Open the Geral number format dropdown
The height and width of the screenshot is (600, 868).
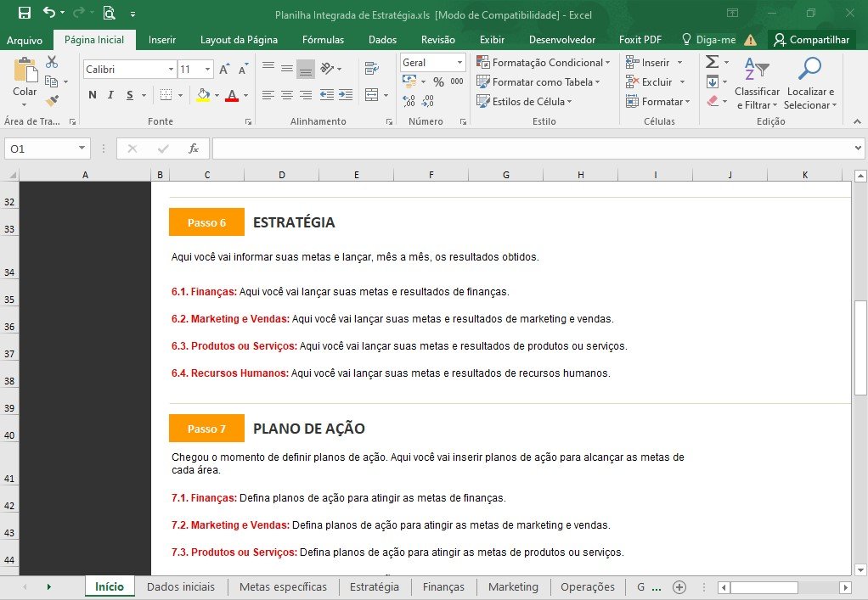tap(459, 63)
